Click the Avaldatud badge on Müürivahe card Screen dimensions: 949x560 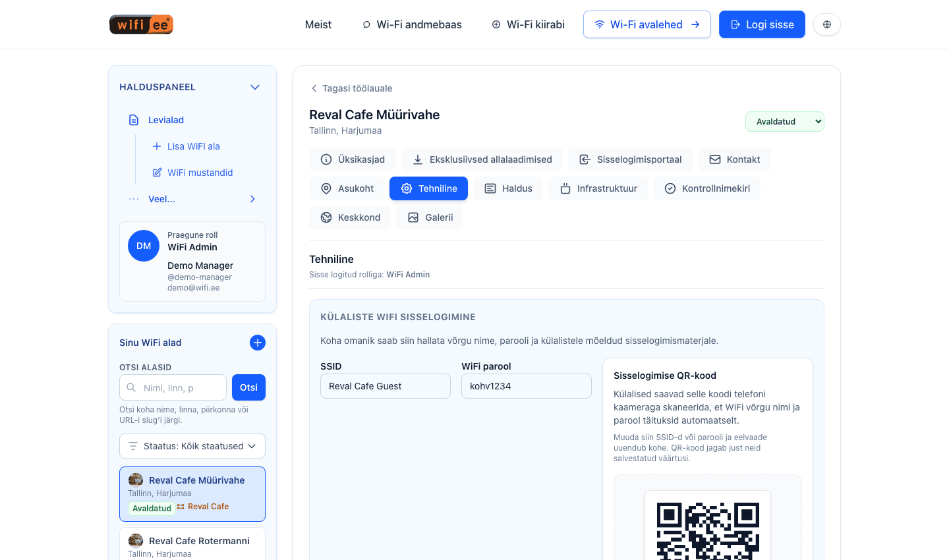click(x=152, y=508)
